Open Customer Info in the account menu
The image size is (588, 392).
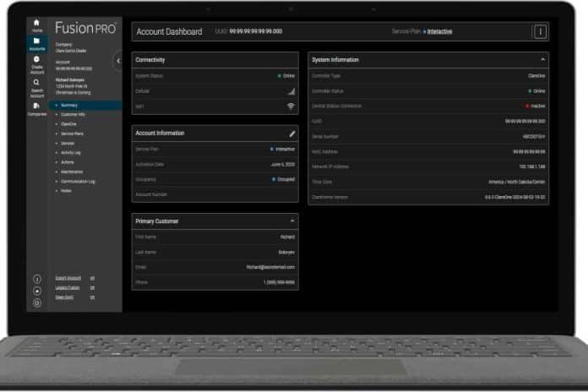pos(73,114)
